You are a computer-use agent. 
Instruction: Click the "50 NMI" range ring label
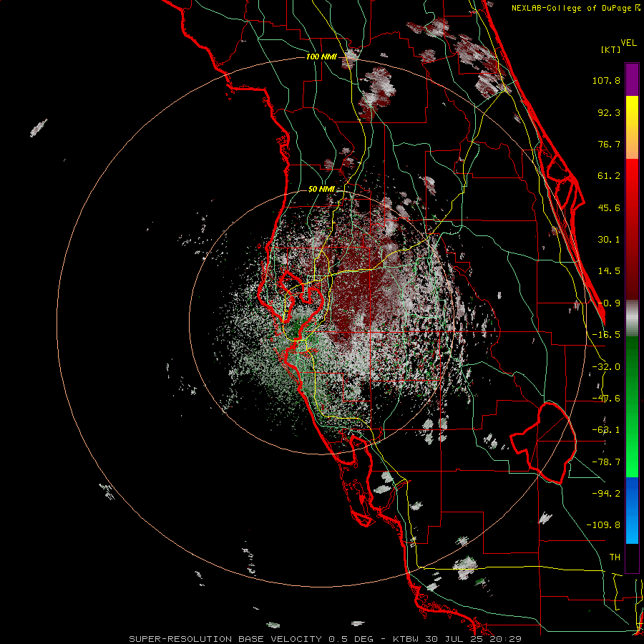(x=321, y=189)
